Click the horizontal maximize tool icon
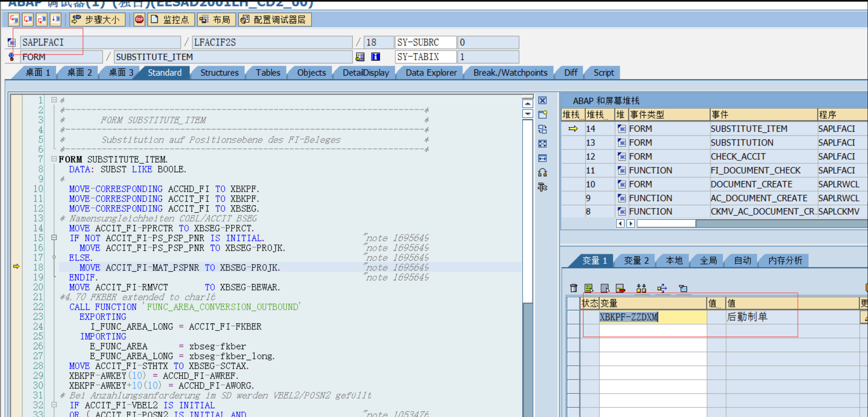Image resolution: width=868 pixels, height=417 pixels. [x=542, y=158]
